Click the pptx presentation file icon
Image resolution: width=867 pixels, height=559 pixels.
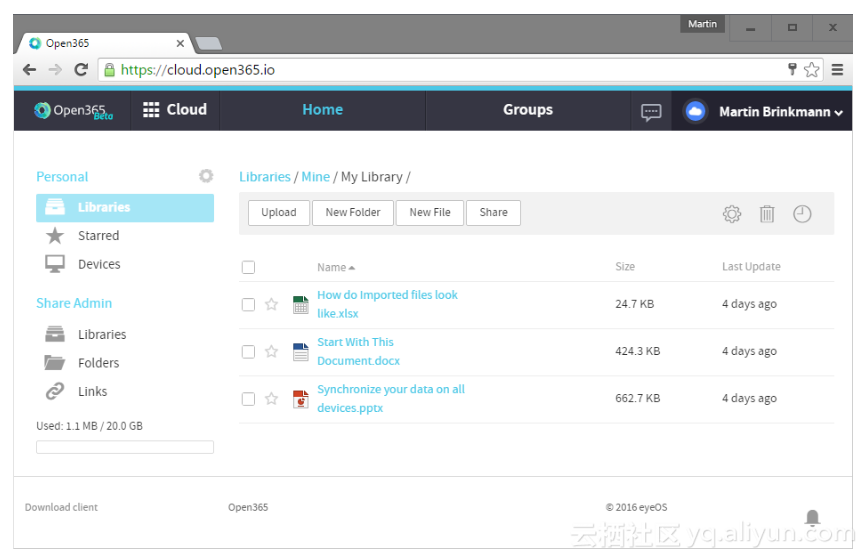coord(301,399)
